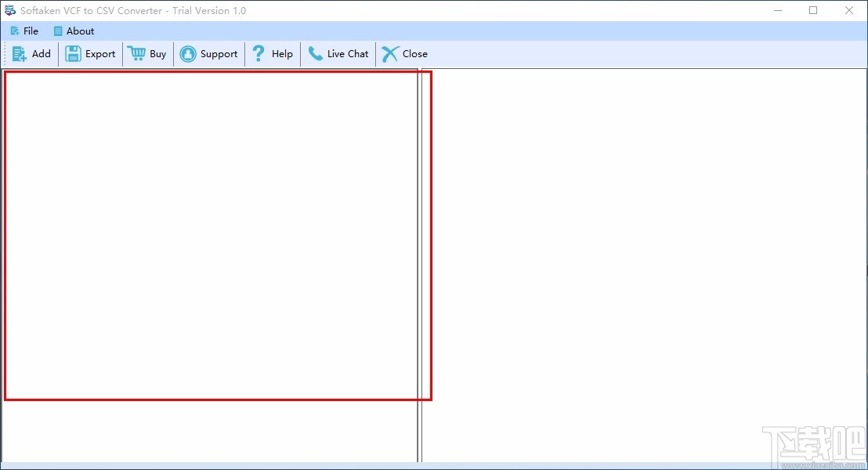Open the About menu
Screen dimensions: 868x470
tap(73, 31)
